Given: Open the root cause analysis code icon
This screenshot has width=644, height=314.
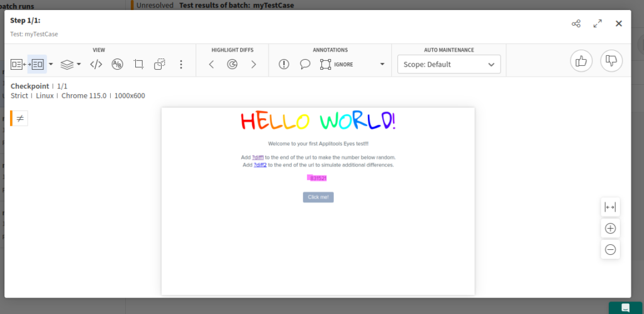Looking at the screenshot, I should [x=96, y=64].
